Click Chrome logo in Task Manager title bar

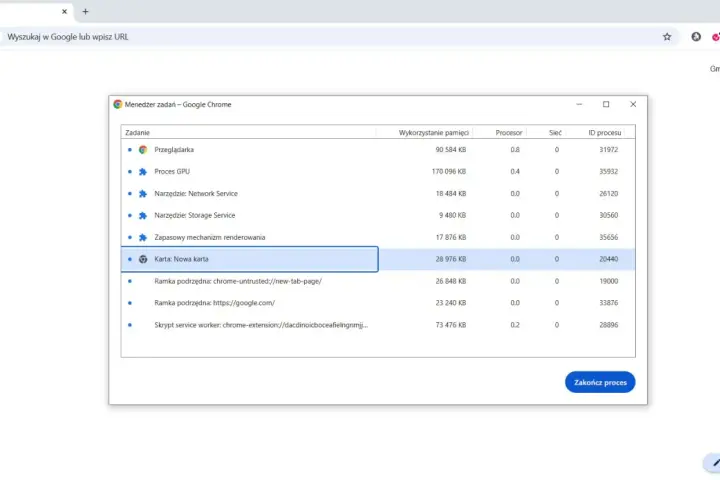click(x=118, y=104)
